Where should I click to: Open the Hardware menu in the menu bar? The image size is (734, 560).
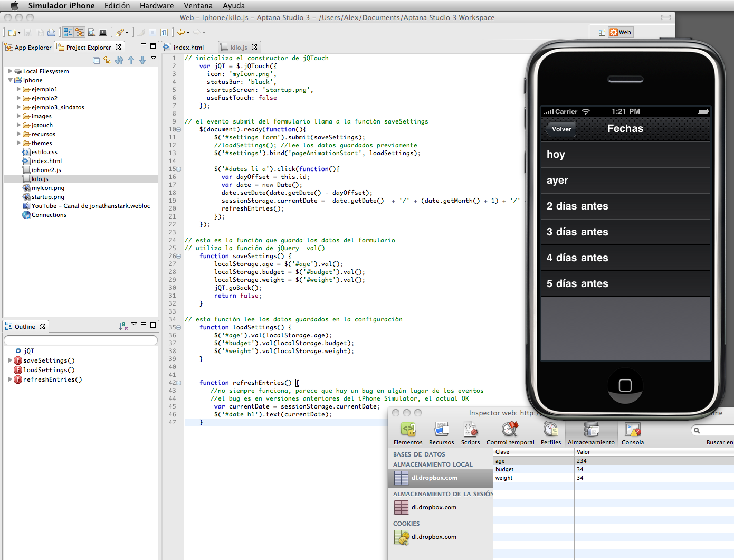click(x=156, y=6)
